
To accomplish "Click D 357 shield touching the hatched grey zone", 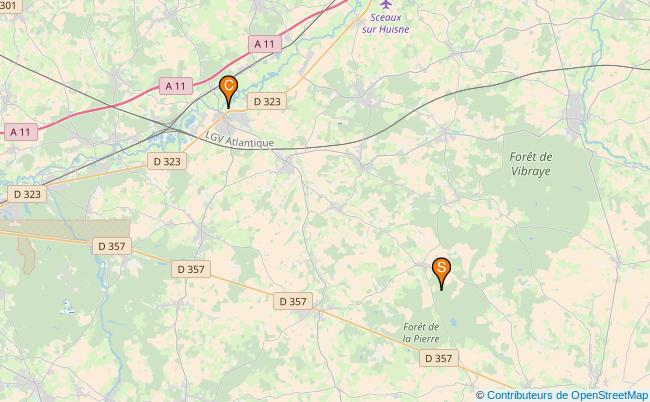I will pyautogui.click(x=112, y=246).
